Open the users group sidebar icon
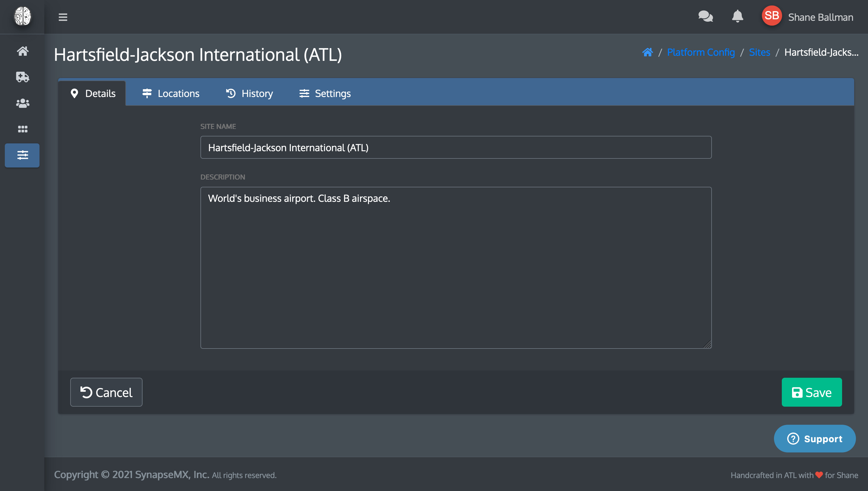 coord(23,103)
